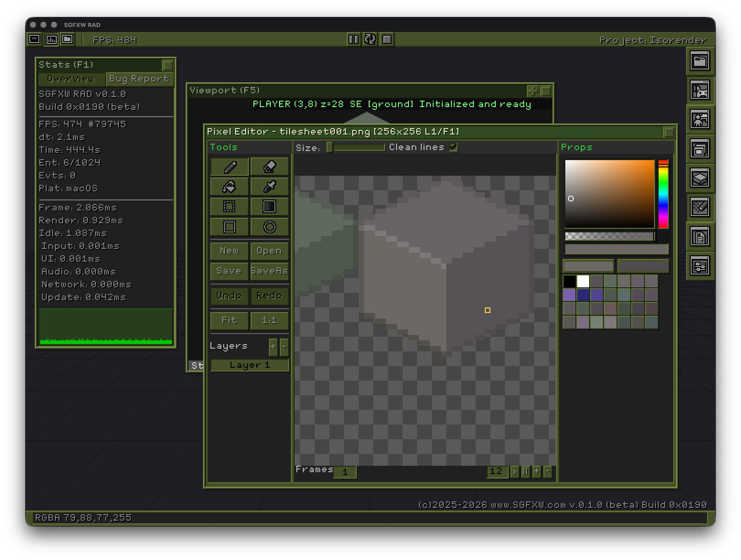Viewport: 741px width, 560px height.
Task: Pause the engine from the top toolbar
Action: point(354,39)
